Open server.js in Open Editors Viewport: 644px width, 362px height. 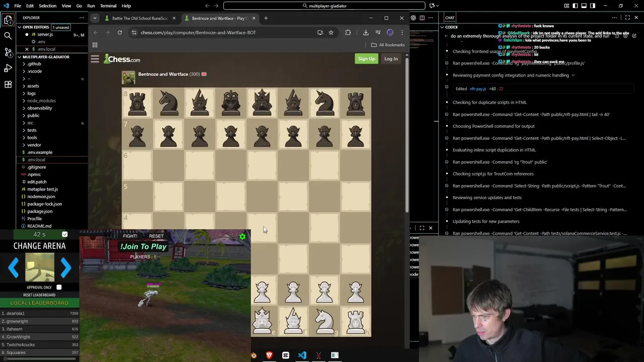click(x=45, y=35)
